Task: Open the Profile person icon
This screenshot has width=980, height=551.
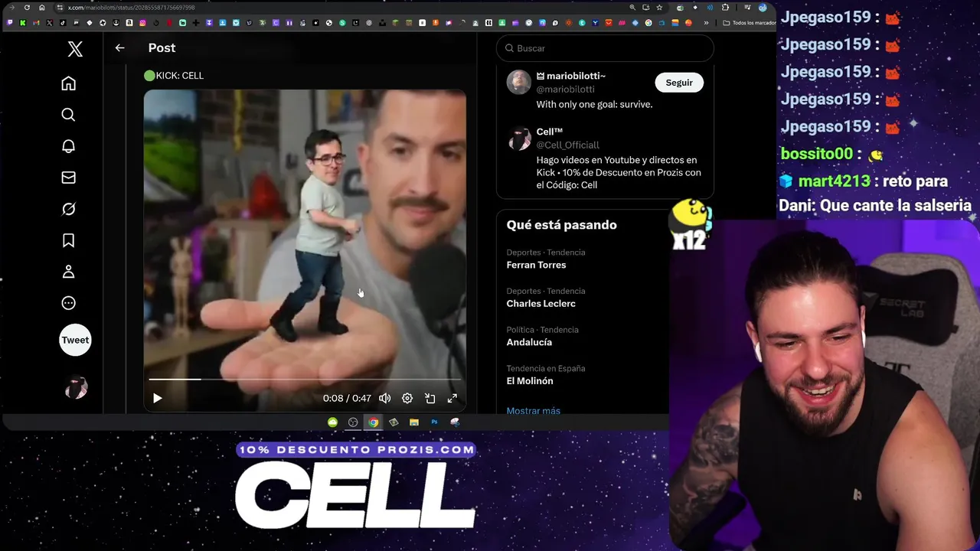Action: coord(68,272)
